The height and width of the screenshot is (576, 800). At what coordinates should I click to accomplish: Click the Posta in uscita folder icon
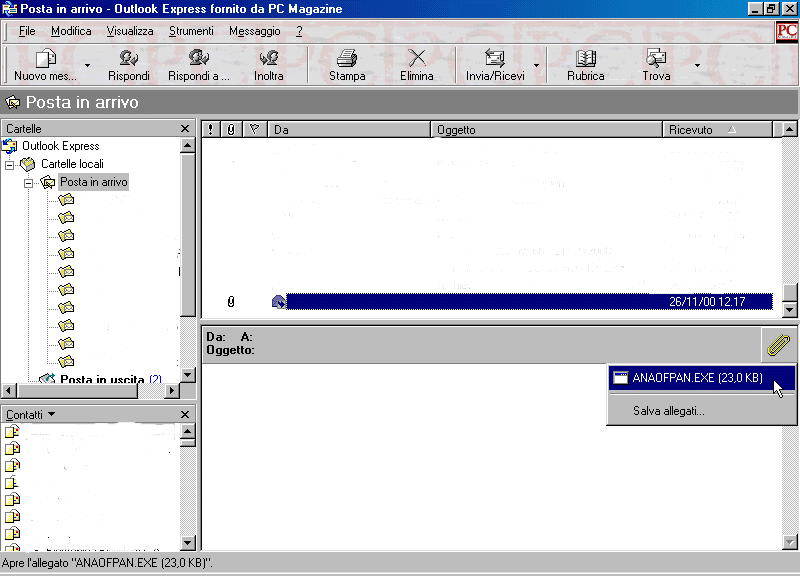(47, 379)
